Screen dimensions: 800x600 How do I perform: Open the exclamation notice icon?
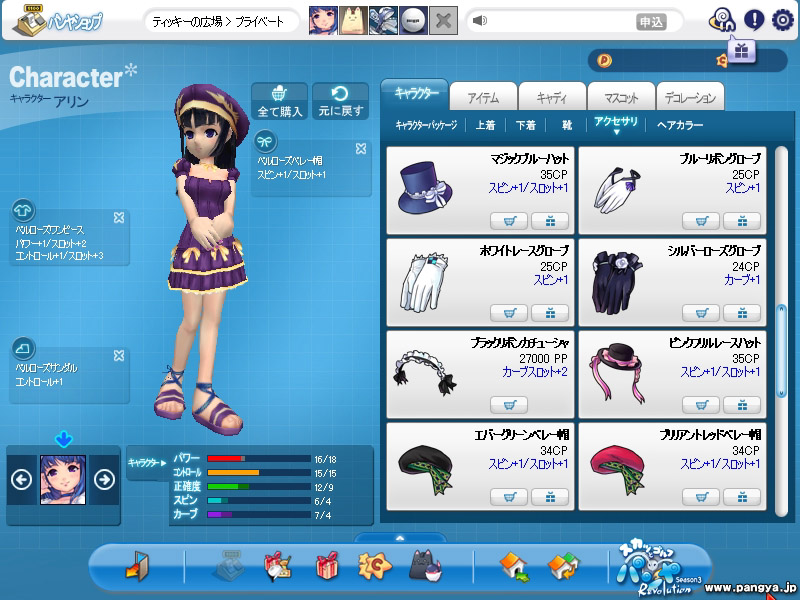[x=754, y=20]
